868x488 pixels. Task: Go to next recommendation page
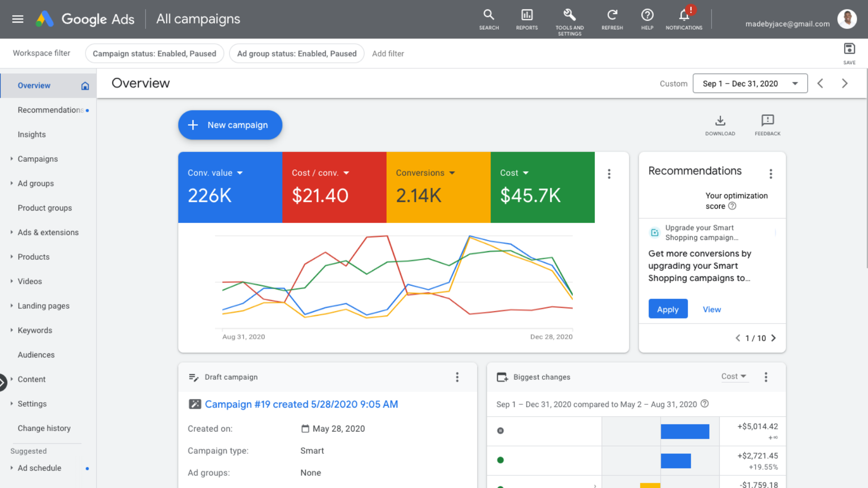pyautogui.click(x=774, y=338)
